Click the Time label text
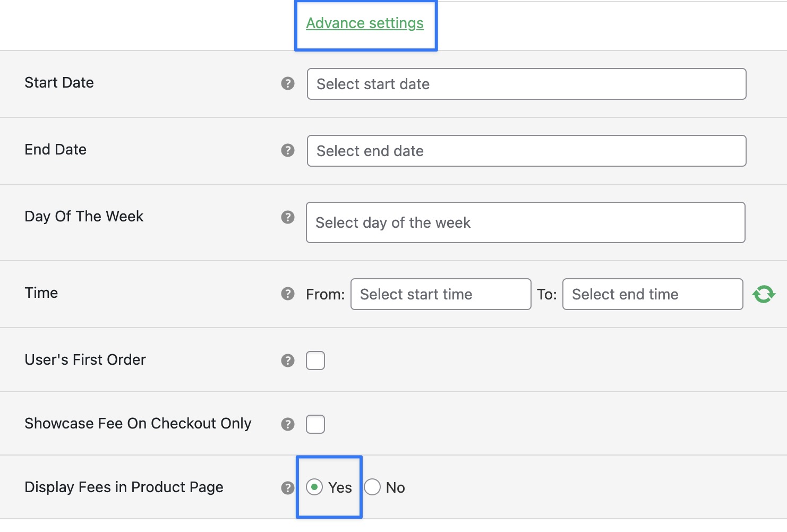787x532 pixels. 41,293
